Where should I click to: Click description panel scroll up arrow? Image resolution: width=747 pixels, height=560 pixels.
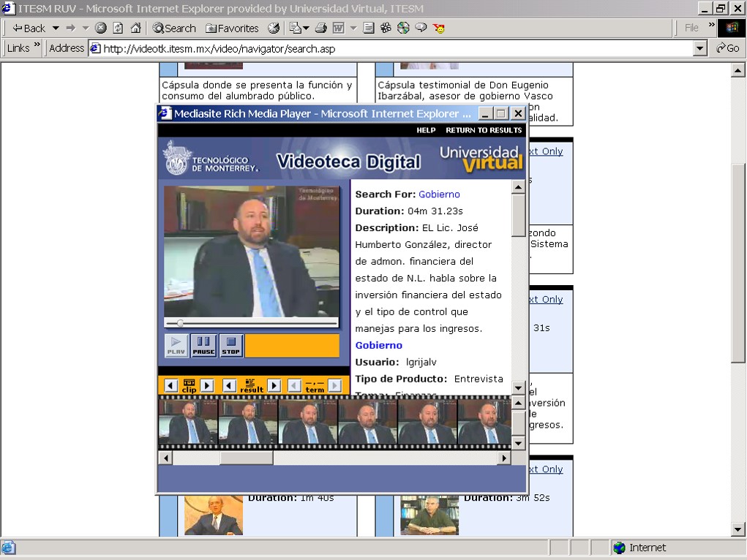[x=518, y=187]
